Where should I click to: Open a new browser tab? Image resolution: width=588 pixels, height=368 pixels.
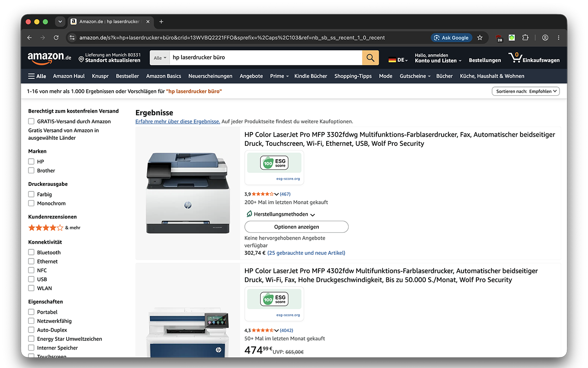161,22
